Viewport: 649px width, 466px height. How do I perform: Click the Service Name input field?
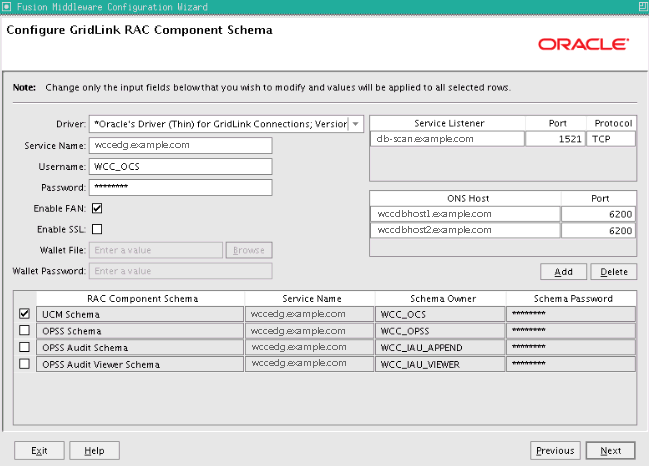[180, 145]
